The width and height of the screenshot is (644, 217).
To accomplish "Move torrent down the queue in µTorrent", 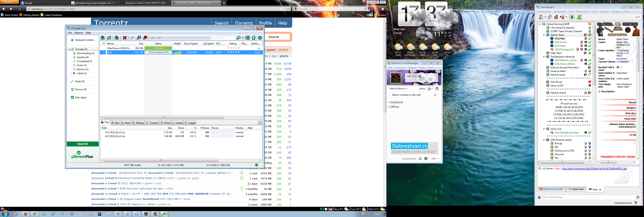I will (x=159, y=38).
